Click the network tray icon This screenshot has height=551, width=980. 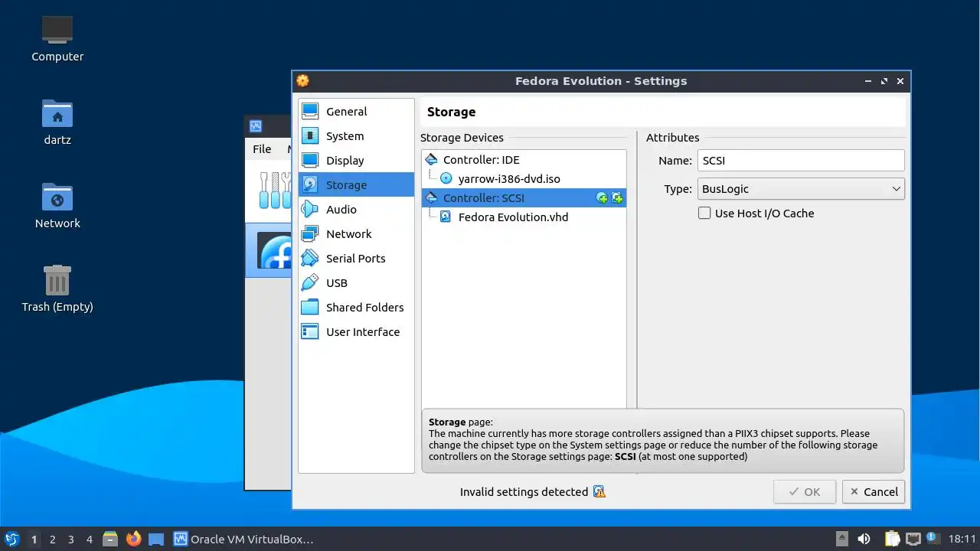point(913,539)
